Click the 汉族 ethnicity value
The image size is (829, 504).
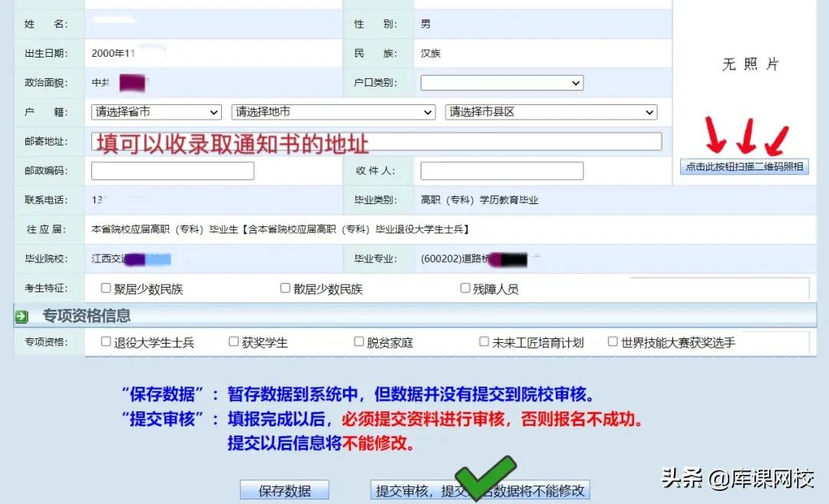431,54
